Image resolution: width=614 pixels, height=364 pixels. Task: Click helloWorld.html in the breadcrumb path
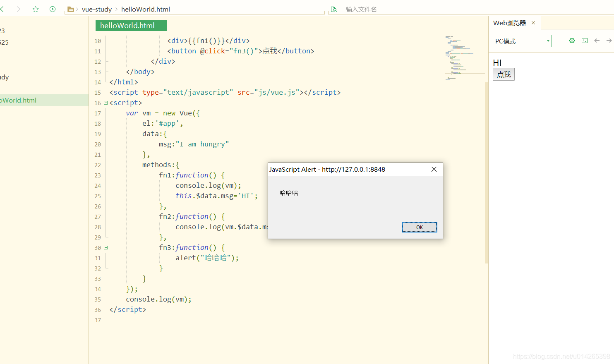pyautogui.click(x=146, y=9)
